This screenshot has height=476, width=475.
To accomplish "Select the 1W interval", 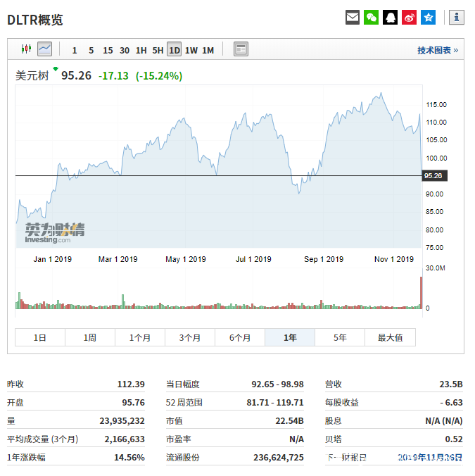I will pyautogui.click(x=191, y=50).
